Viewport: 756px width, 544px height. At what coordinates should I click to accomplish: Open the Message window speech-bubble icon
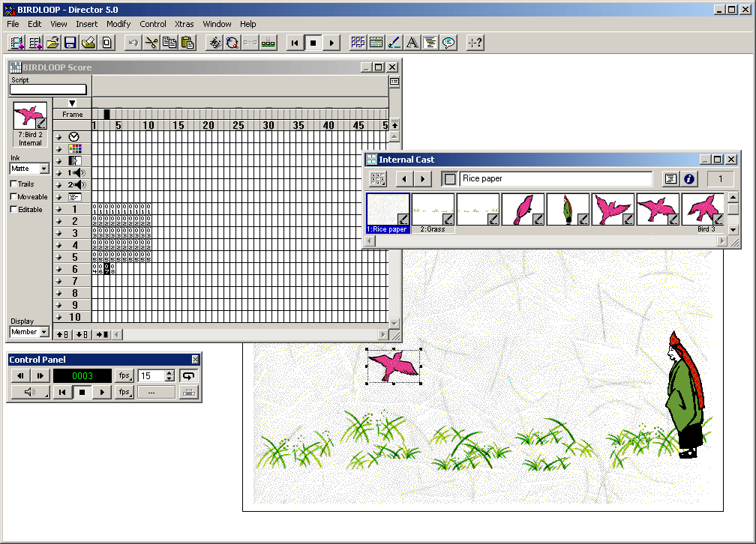click(x=448, y=43)
